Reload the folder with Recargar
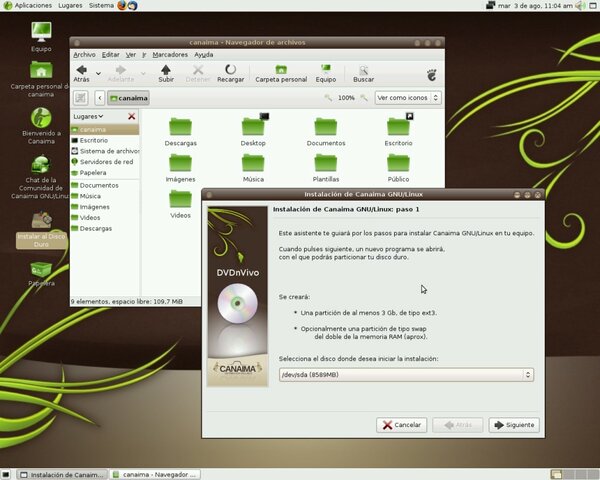 230,73
